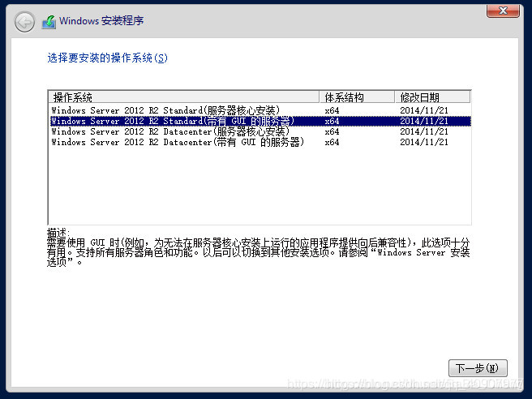Click 2014/11/21 date in Datacenter core row

[424, 131]
